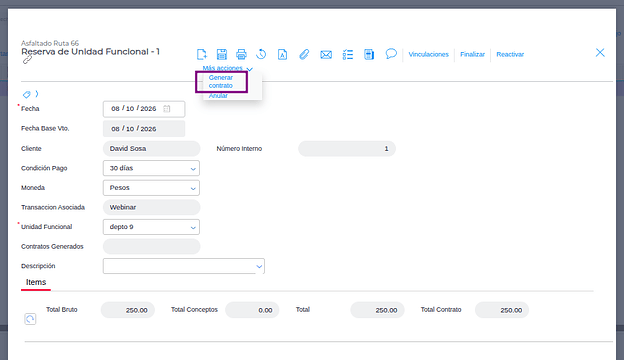Screen dimensions: 624x360
Task: Open the PDF document icon
Action: [x=283, y=54]
